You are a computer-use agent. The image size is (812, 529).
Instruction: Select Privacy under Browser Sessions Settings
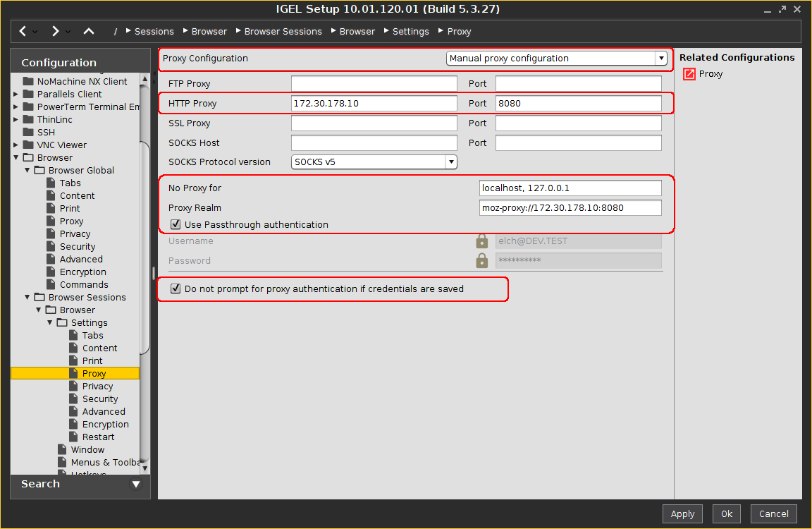[x=97, y=387]
